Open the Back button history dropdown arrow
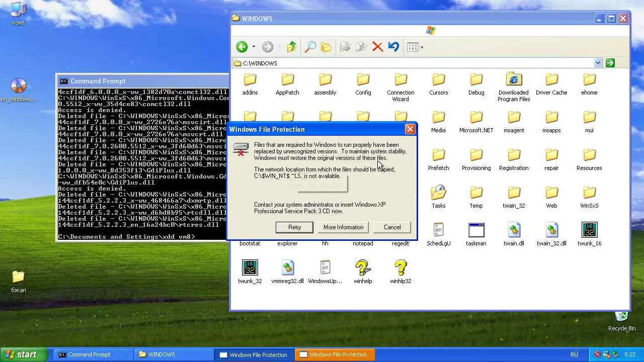 pos(254,47)
